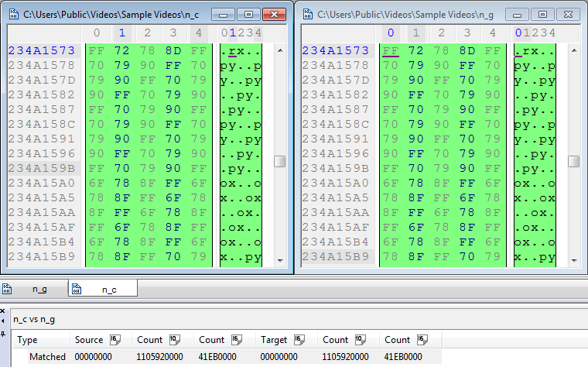Pin the compare results panel

pos(2,334)
